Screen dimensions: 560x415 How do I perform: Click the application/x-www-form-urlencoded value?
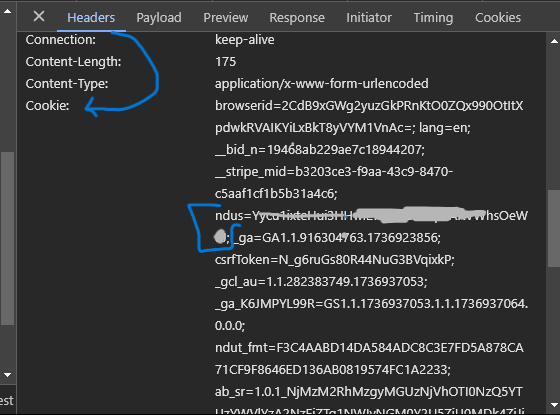[321, 84]
